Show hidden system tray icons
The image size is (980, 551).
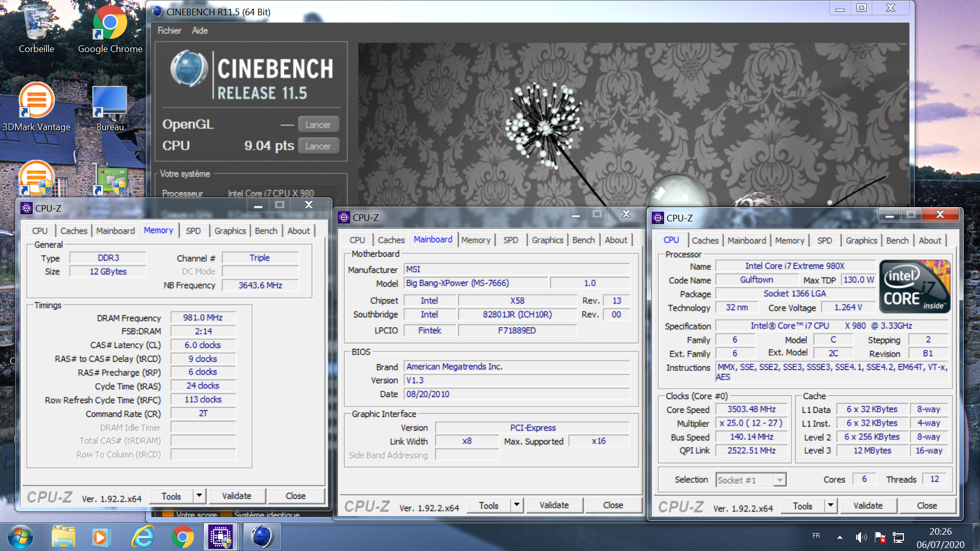click(840, 537)
